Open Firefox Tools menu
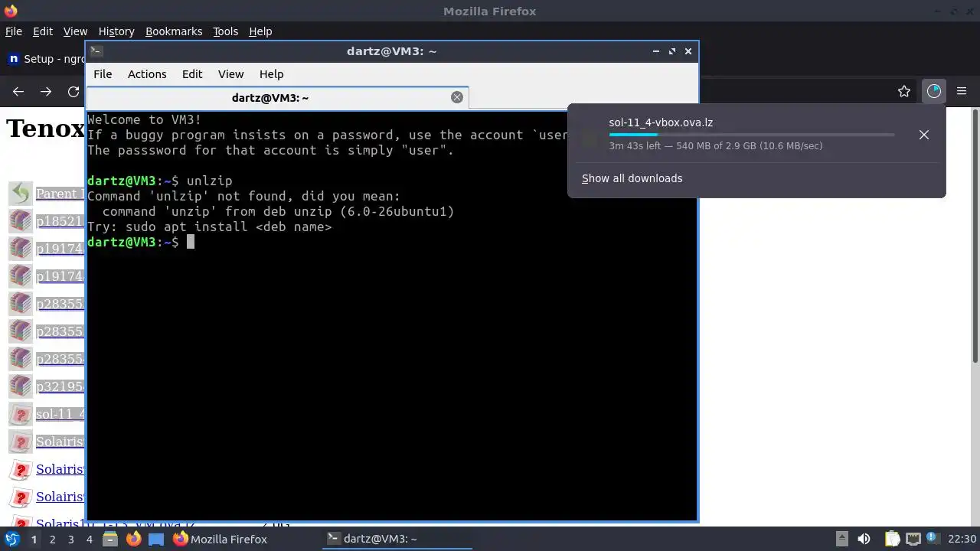 225,31
